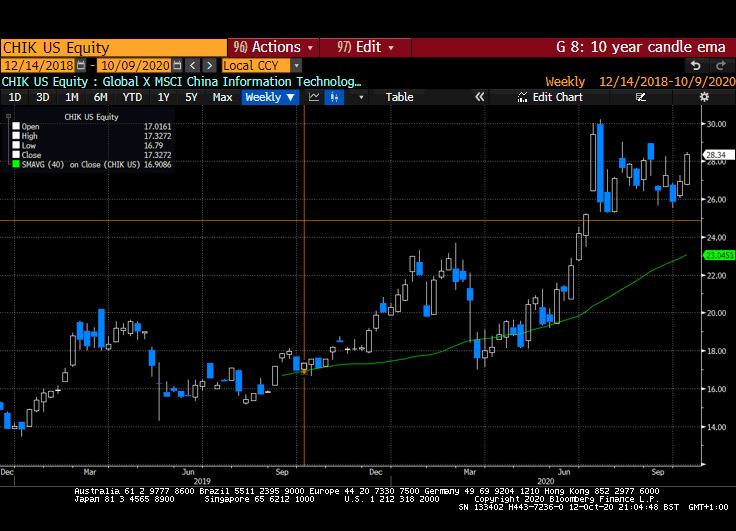This screenshot has height=531, width=736.
Task: Toggle the High series checkbox in legend
Action: coord(15,135)
